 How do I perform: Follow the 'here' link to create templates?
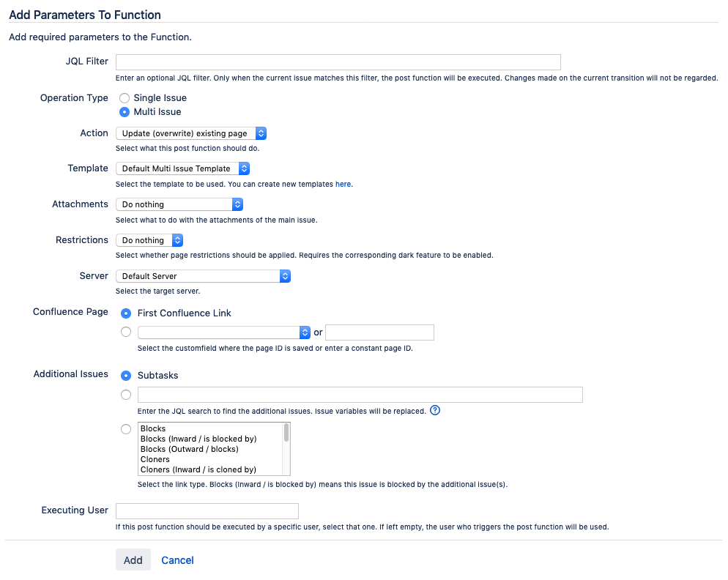pyautogui.click(x=343, y=185)
